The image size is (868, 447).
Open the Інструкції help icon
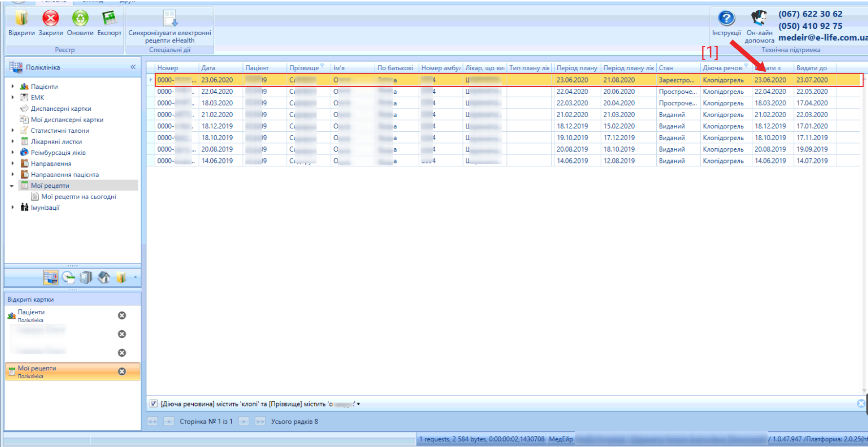coord(726,19)
